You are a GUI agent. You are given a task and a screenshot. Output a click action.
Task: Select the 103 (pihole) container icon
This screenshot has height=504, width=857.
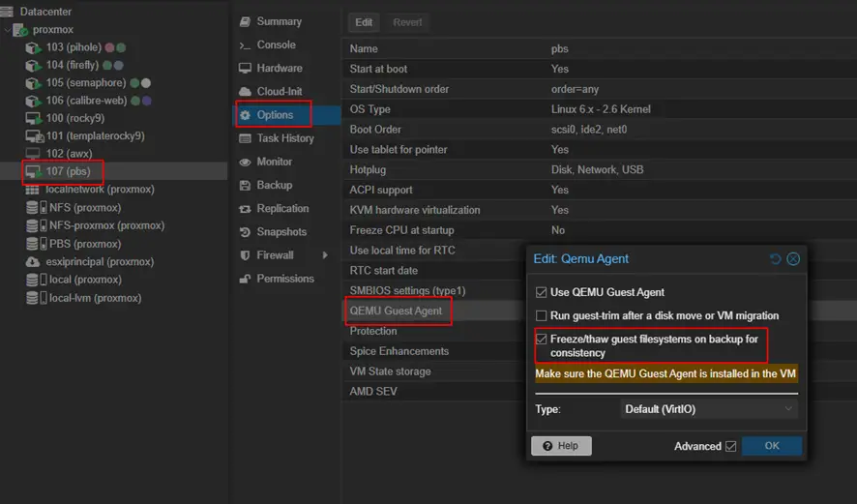point(33,47)
